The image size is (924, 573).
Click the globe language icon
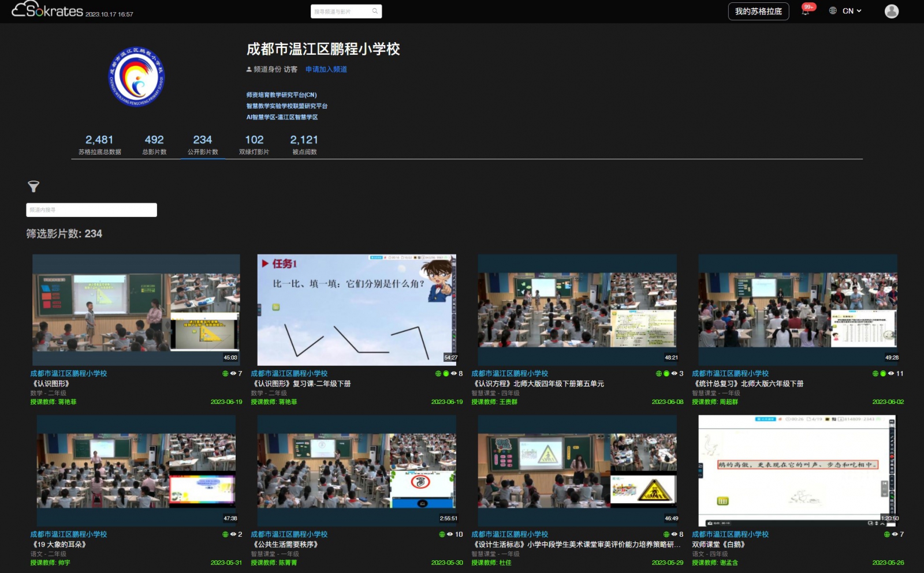pos(833,11)
